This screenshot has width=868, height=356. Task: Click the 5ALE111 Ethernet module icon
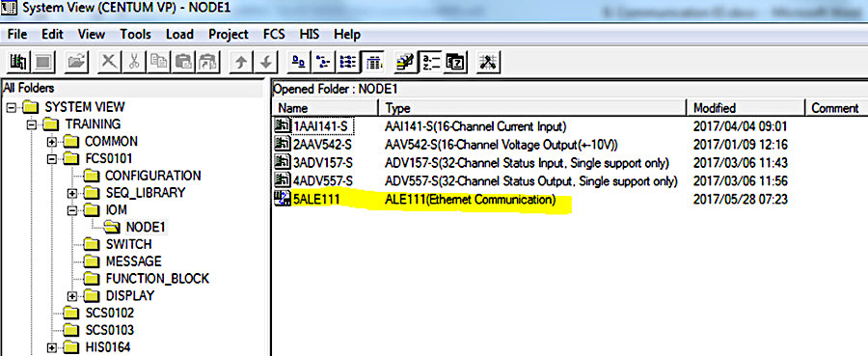(x=283, y=199)
